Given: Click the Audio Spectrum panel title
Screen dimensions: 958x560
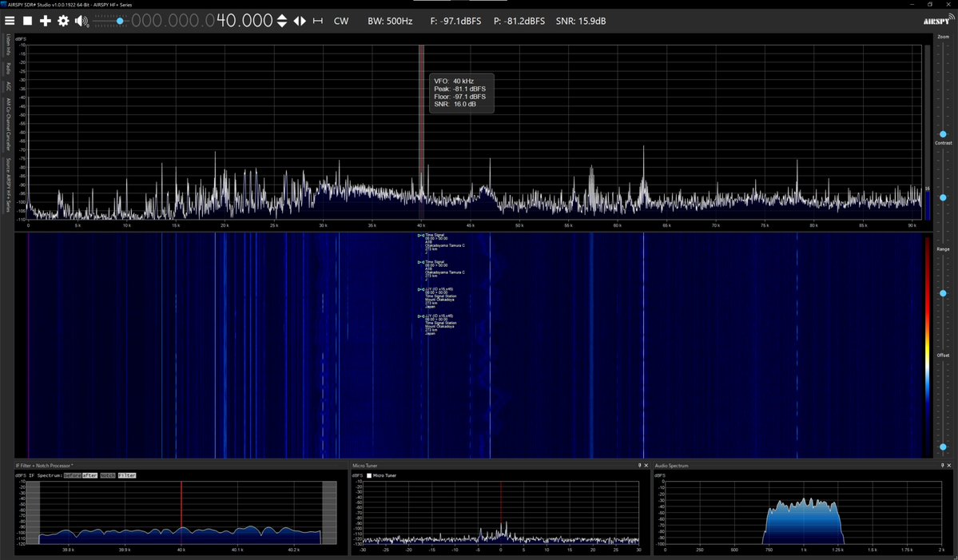Looking at the screenshot, I should tap(671, 466).
